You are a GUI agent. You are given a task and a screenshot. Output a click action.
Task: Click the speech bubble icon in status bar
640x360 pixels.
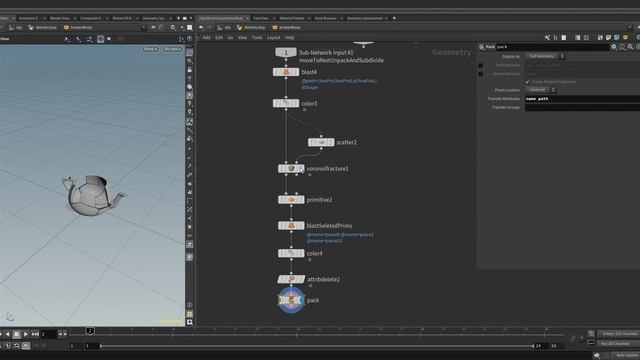pos(597,356)
